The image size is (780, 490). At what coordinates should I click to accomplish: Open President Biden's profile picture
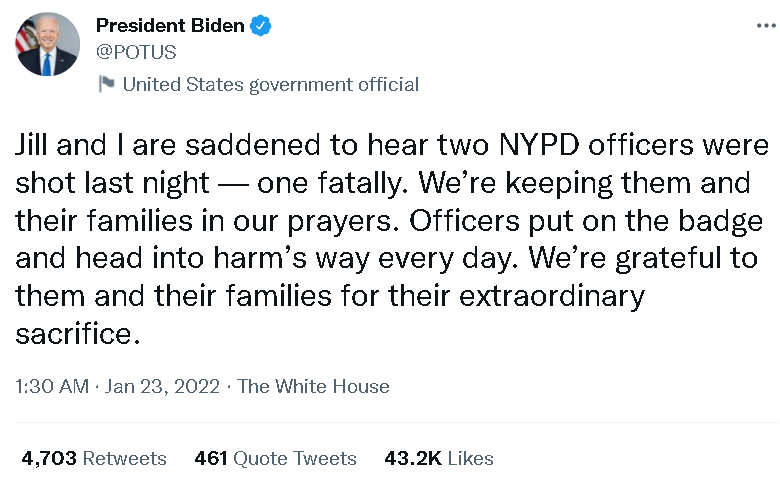click(x=47, y=45)
